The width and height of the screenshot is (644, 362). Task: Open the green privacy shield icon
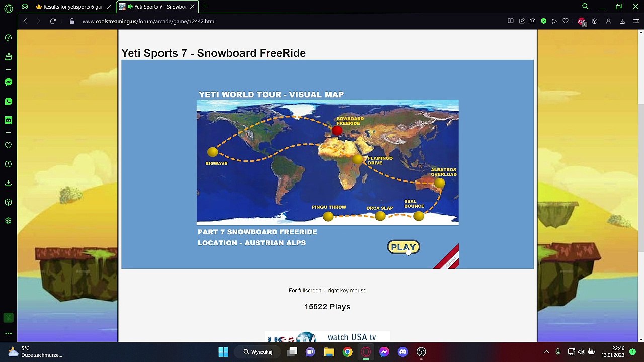click(x=544, y=21)
